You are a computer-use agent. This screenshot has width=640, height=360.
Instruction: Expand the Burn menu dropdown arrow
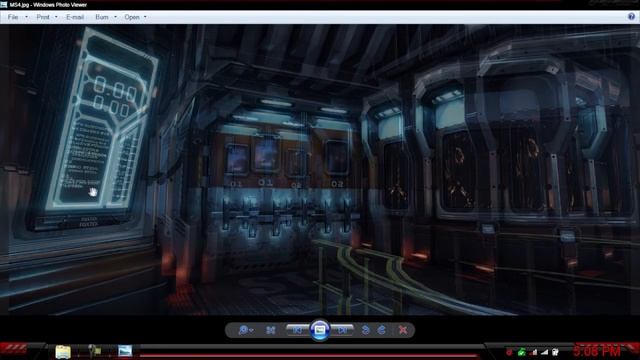116,17
